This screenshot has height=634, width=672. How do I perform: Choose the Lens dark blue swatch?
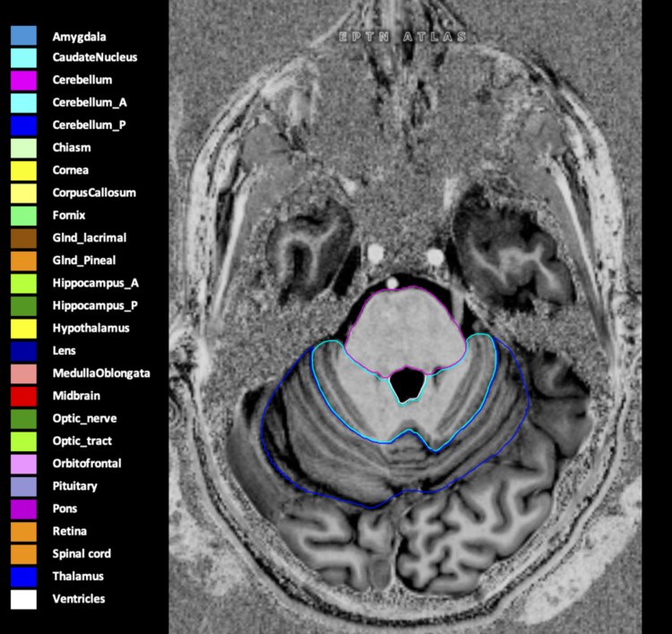(x=23, y=351)
